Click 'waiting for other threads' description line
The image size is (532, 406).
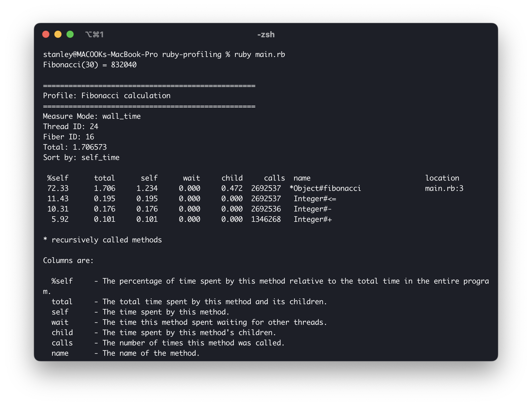(x=215, y=322)
